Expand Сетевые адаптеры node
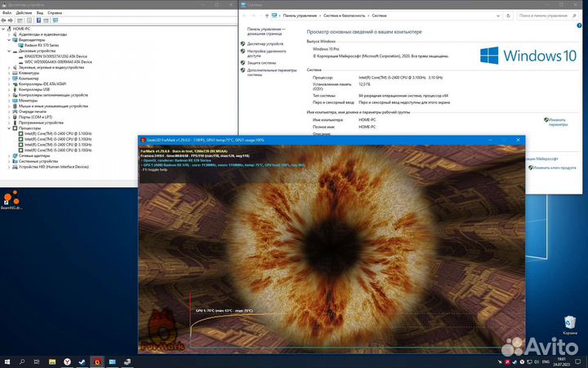Image resolution: width=588 pixels, height=368 pixels. click(x=9, y=155)
